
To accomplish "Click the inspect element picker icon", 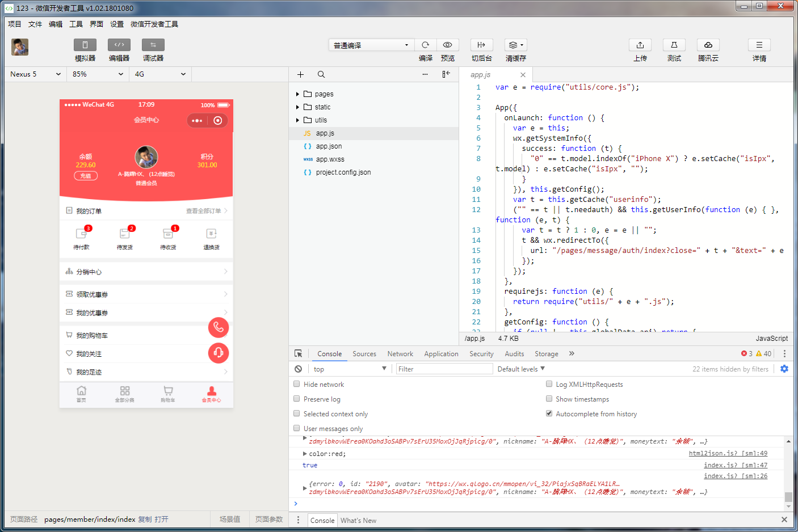I will 299,353.
